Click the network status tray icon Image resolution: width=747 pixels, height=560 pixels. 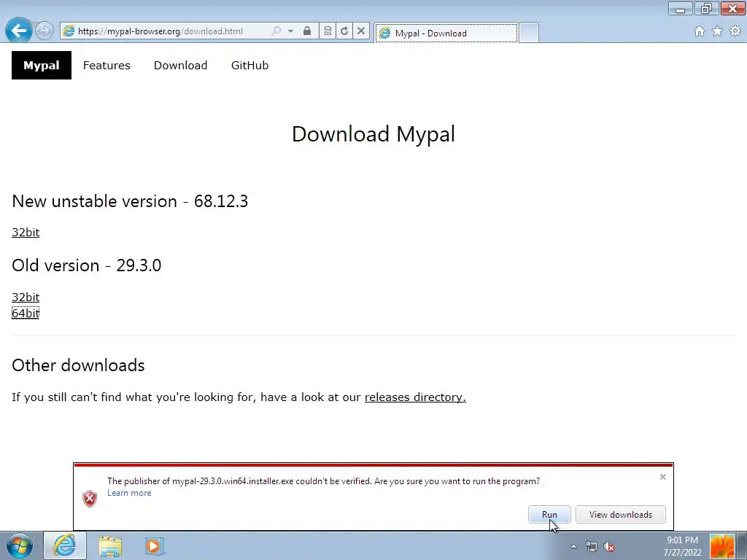click(x=591, y=546)
